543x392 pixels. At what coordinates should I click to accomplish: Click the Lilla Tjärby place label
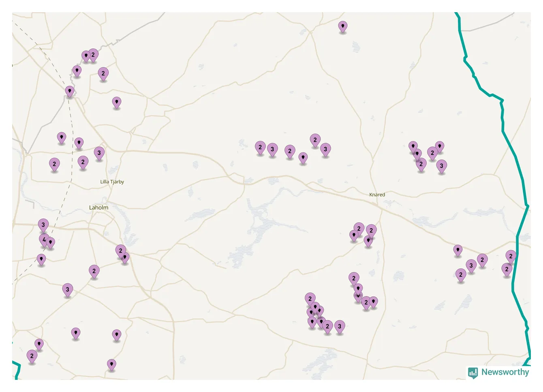point(112,182)
